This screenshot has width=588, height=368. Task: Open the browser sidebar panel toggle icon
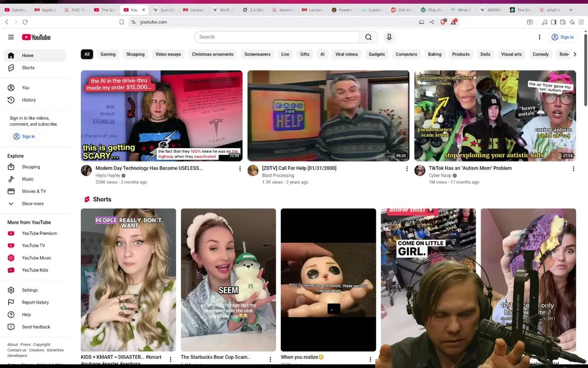click(553, 22)
